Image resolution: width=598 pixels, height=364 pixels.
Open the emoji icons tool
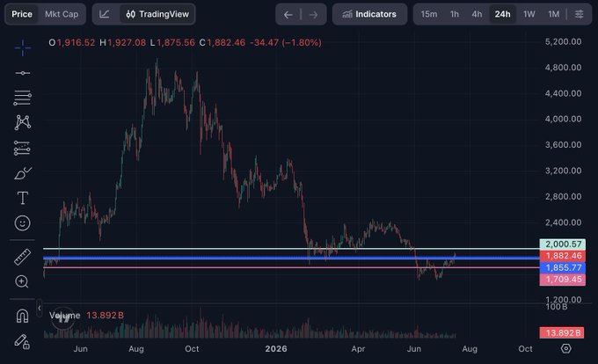tap(23, 223)
